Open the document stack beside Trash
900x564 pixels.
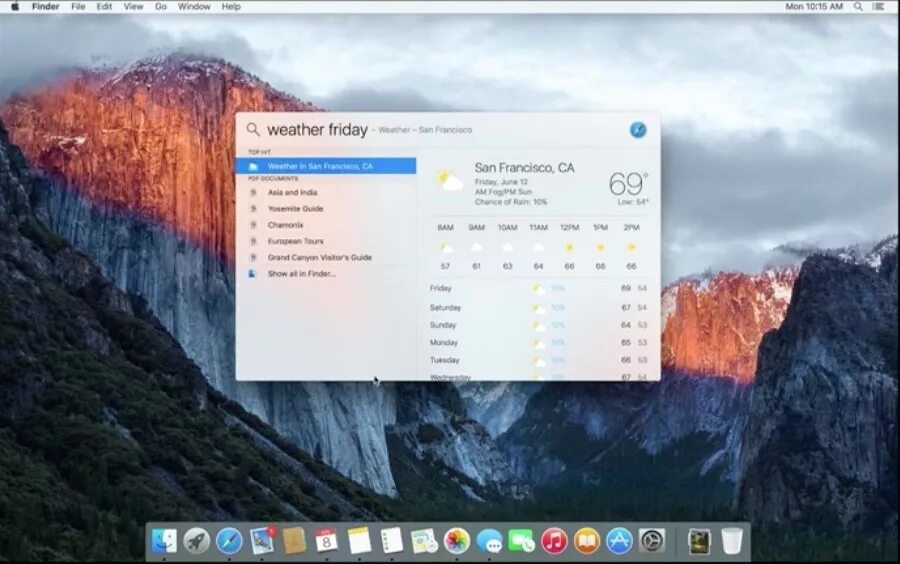tap(699, 541)
